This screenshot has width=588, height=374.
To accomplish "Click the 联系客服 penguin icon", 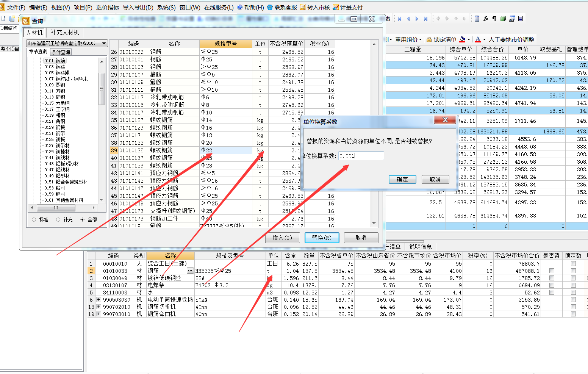I will coord(270,7).
